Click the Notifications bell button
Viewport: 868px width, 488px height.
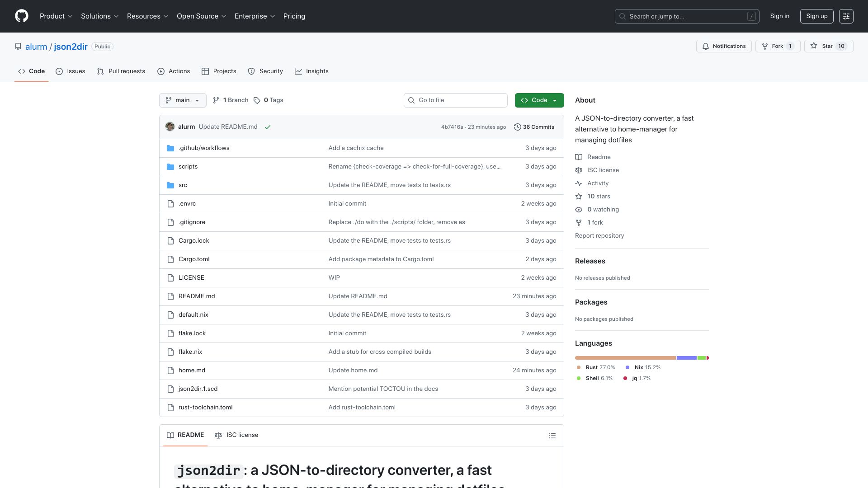coord(724,46)
